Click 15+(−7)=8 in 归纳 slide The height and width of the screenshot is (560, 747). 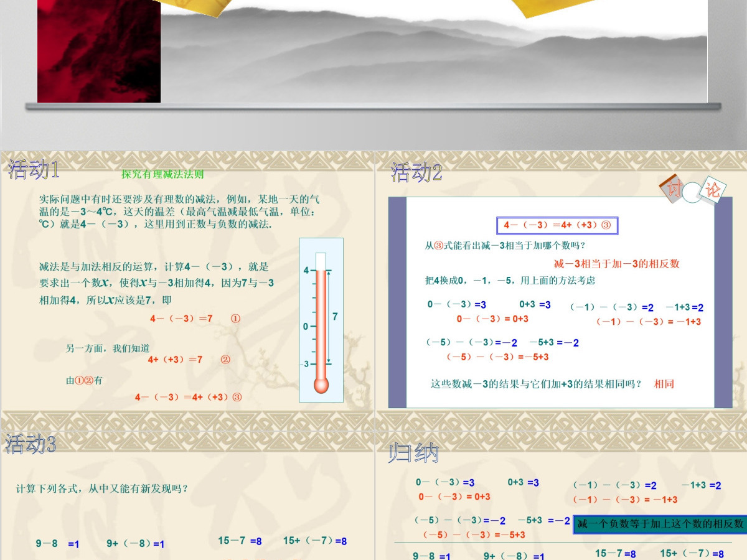692,554
